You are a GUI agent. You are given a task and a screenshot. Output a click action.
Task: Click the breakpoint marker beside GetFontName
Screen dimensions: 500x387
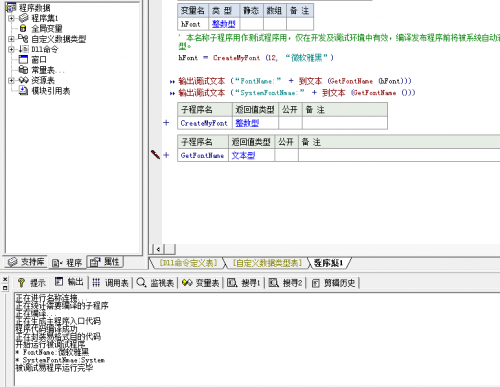155,154
